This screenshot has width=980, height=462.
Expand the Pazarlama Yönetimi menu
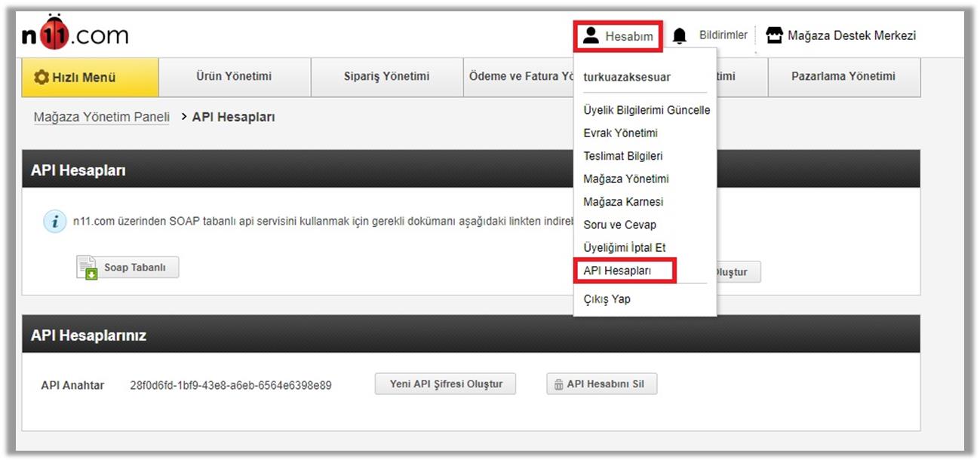pos(843,77)
